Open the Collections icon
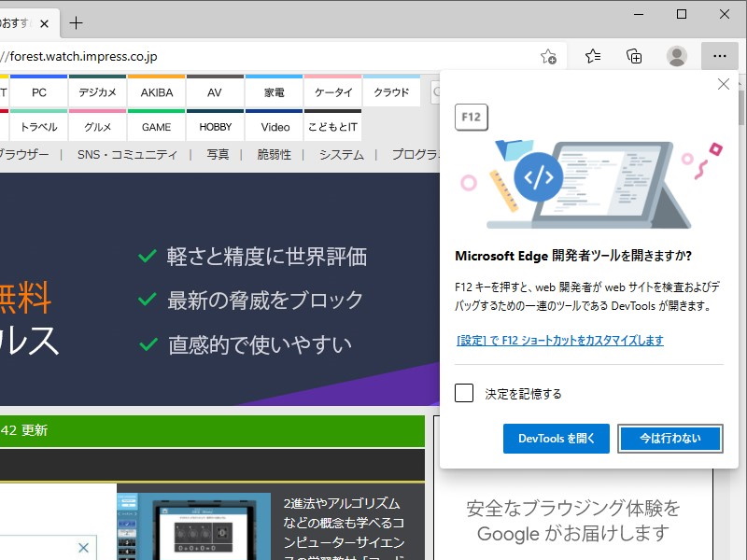The height and width of the screenshot is (560, 747). coord(634,56)
